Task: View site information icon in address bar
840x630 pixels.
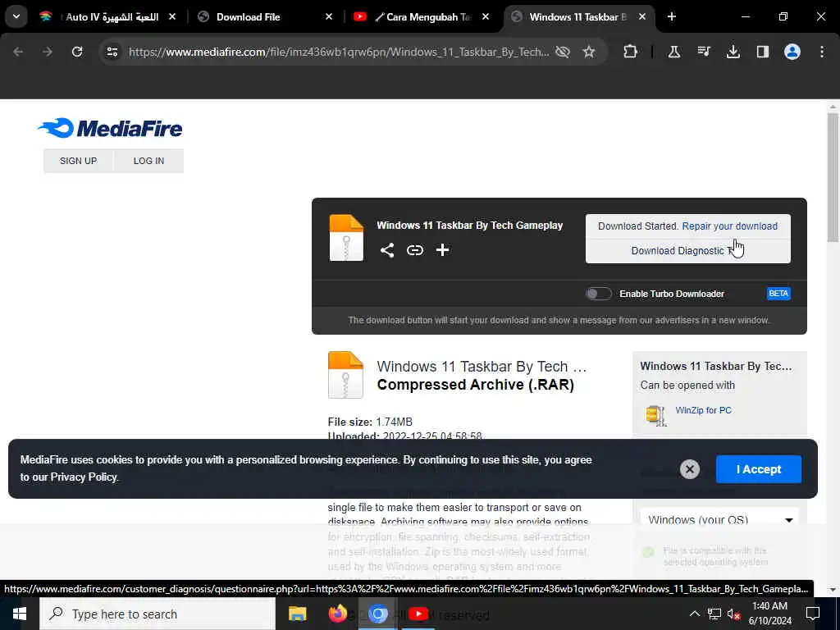Action: [x=112, y=52]
